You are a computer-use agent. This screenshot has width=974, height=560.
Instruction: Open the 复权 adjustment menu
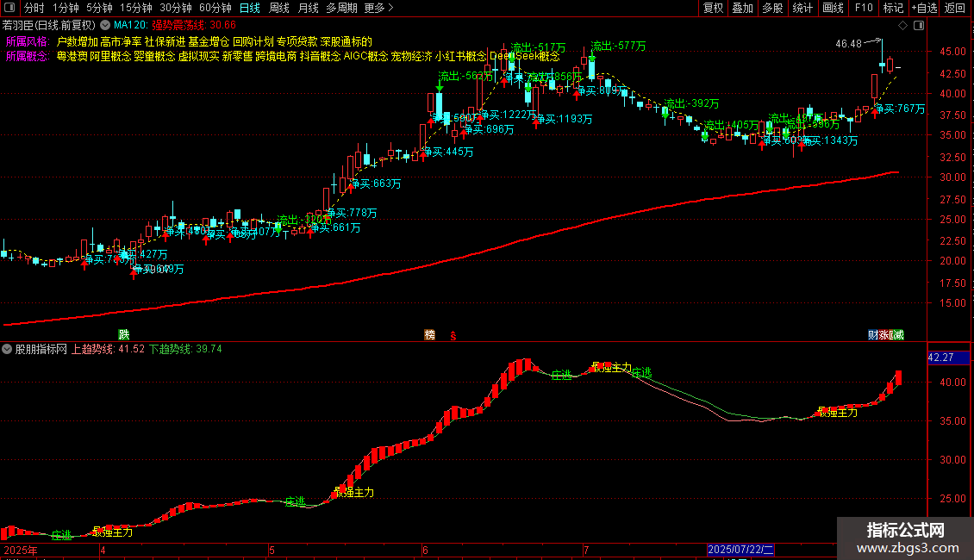pyautogui.click(x=713, y=8)
